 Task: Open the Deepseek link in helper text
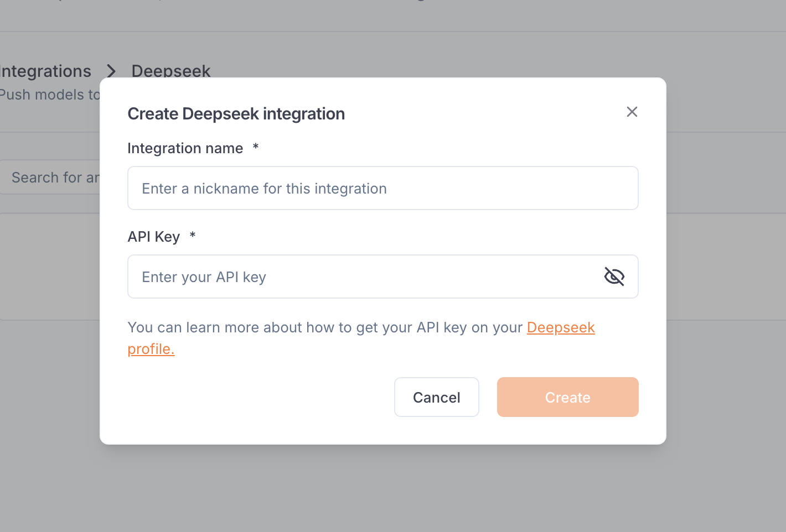point(560,327)
